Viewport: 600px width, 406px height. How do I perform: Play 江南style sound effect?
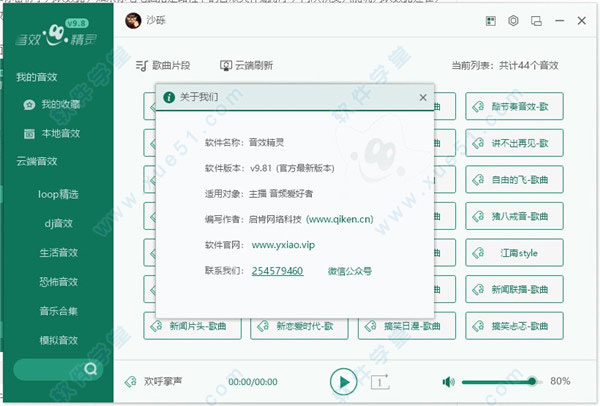click(514, 253)
